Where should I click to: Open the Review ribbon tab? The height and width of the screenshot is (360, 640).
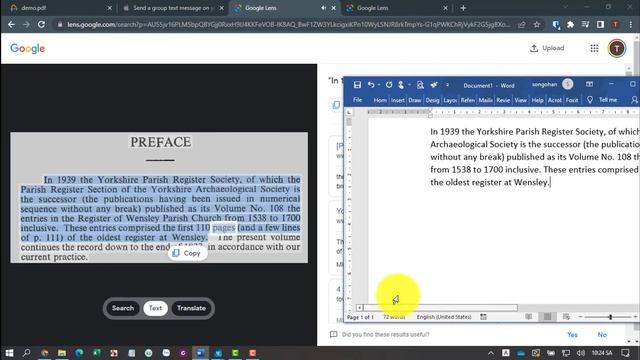click(503, 100)
